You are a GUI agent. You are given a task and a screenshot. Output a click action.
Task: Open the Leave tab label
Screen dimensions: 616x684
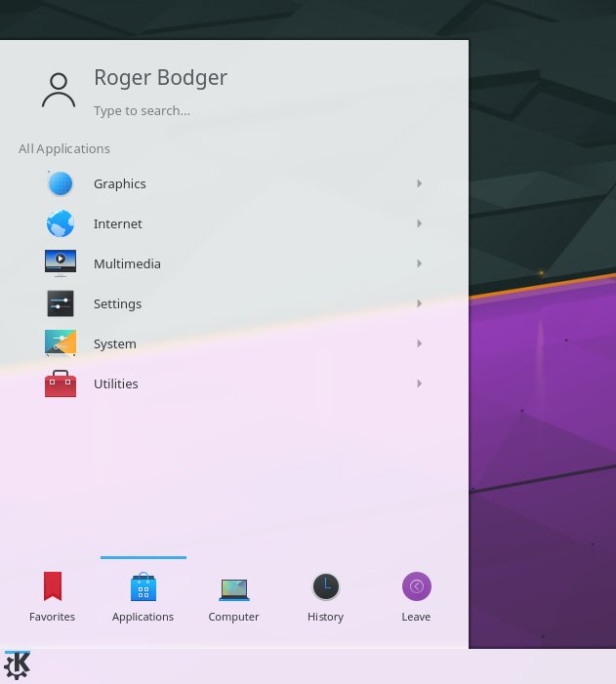(416, 617)
